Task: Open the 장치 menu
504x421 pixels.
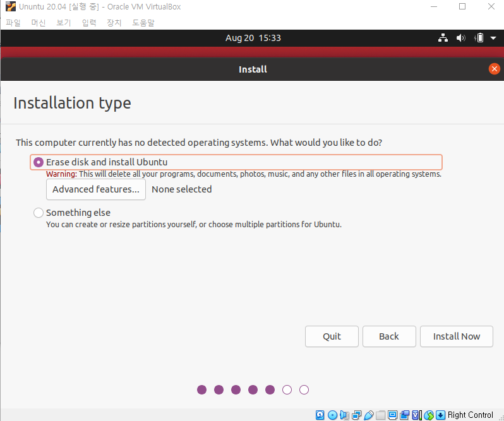Action: point(114,23)
